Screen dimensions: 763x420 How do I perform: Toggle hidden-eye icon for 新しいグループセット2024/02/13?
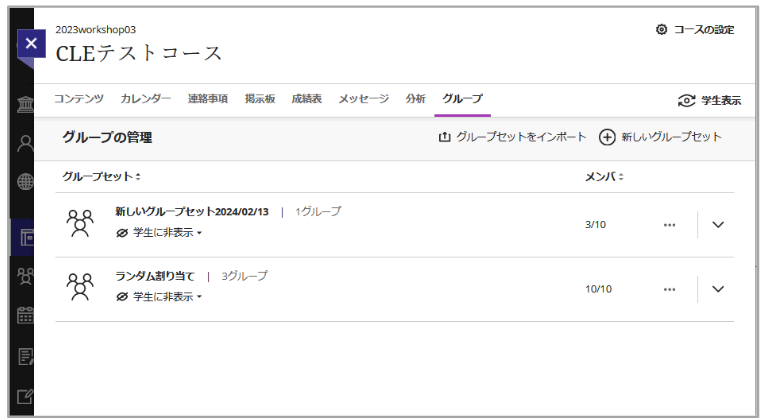(x=122, y=233)
